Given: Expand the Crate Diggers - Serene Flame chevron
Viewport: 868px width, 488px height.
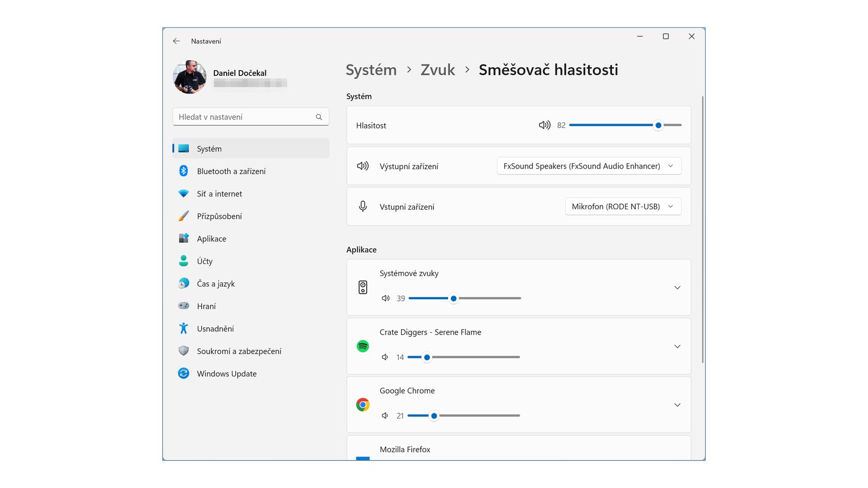Looking at the screenshot, I should pos(677,346).
